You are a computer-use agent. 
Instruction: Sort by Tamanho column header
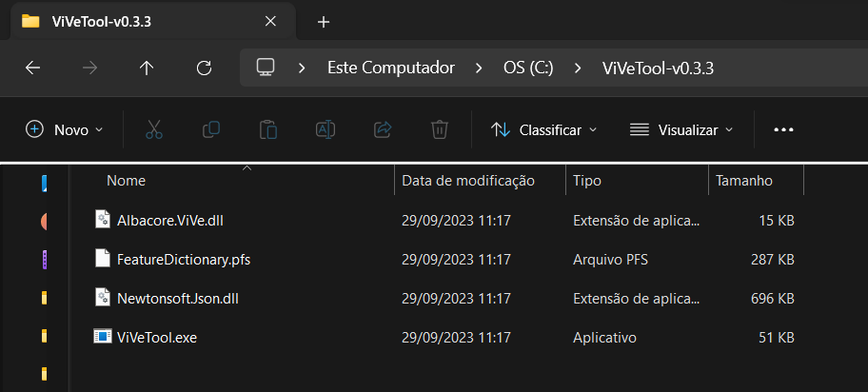(x=744, y=181)
